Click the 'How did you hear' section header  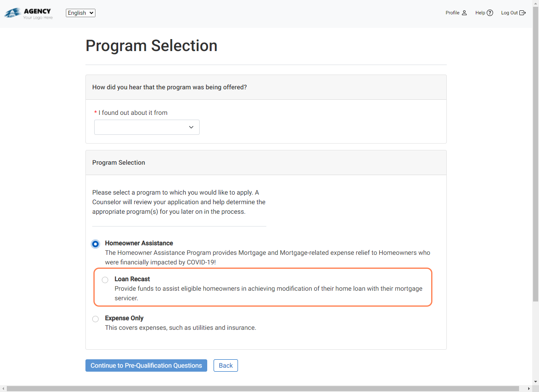pyautogui.click(x=169, y=87)
